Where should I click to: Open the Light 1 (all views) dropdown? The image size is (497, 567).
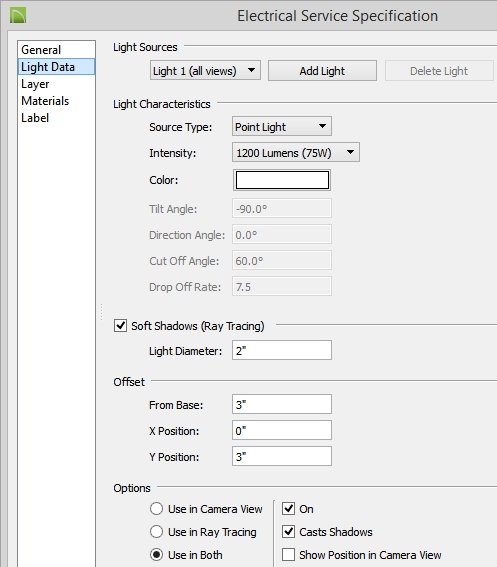205,71
